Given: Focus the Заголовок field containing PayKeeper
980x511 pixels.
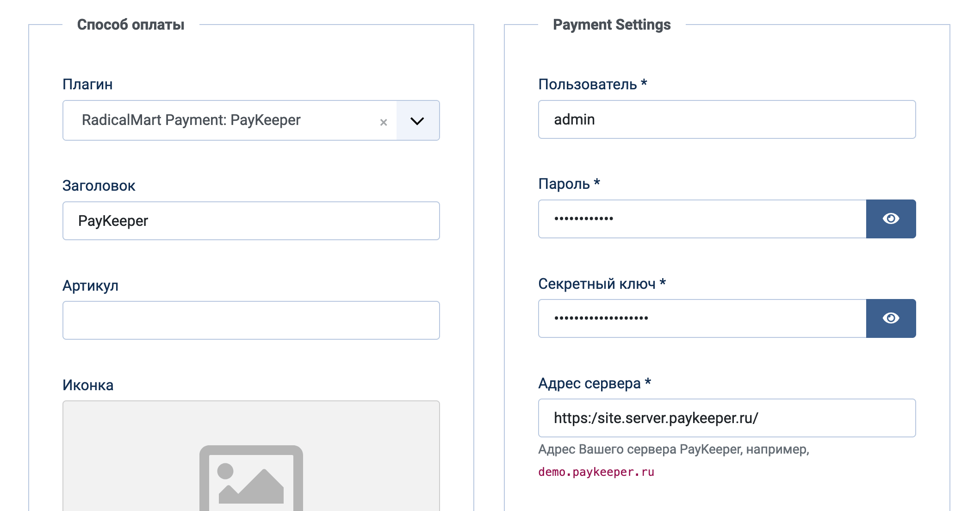Looking at the screenshot, I should click(x=251, y=221).
